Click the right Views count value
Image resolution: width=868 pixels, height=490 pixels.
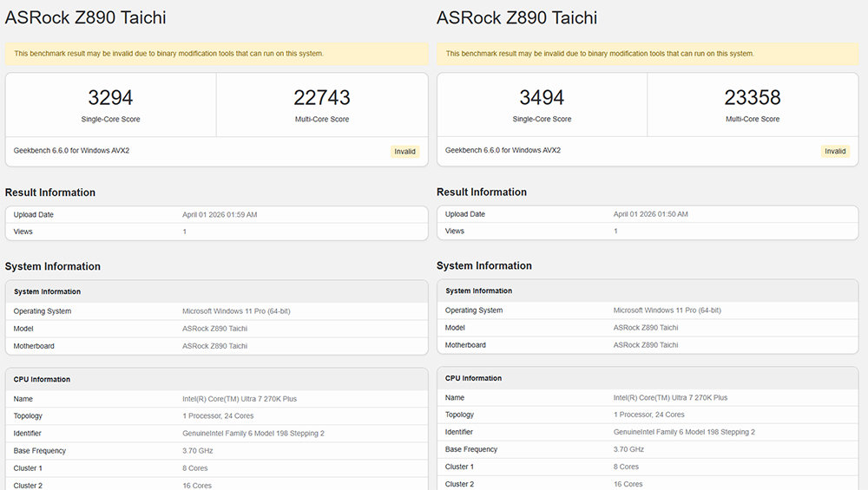click(615, 232)
